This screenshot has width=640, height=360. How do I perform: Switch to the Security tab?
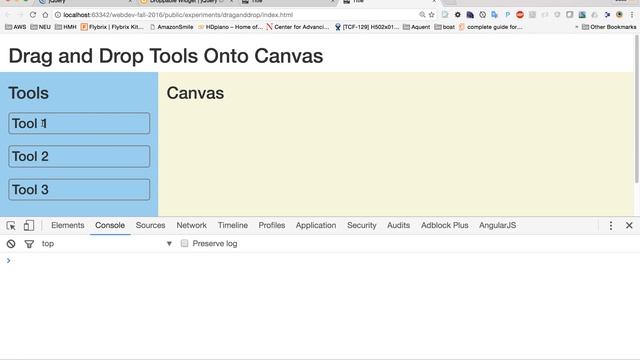pos(362,225)
